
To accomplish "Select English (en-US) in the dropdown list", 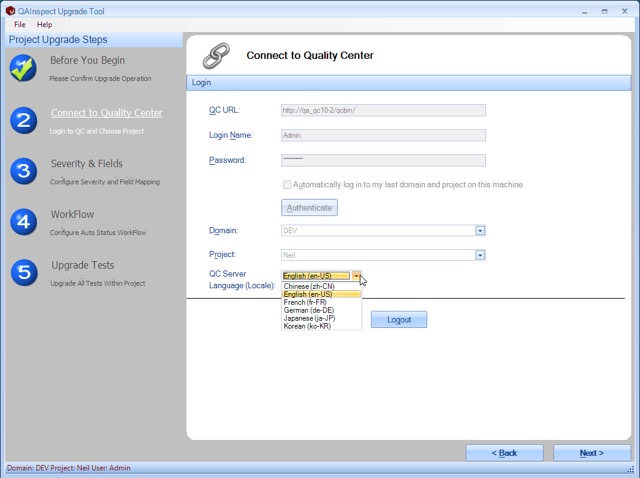I will 322,294.
